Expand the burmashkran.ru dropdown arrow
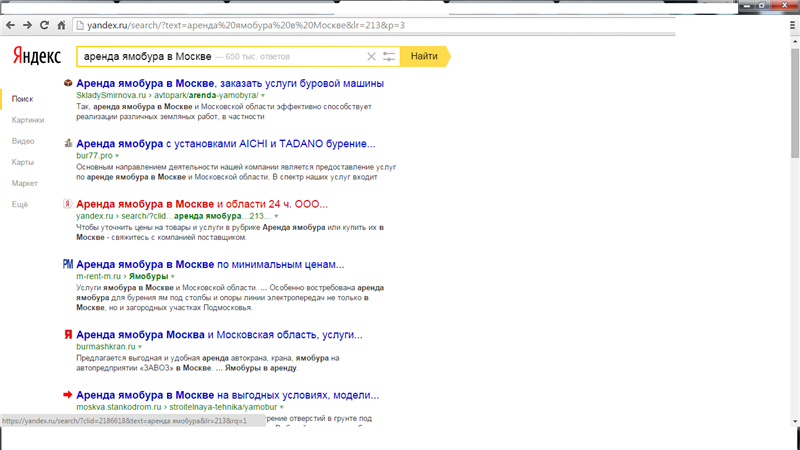 [140, 347]
